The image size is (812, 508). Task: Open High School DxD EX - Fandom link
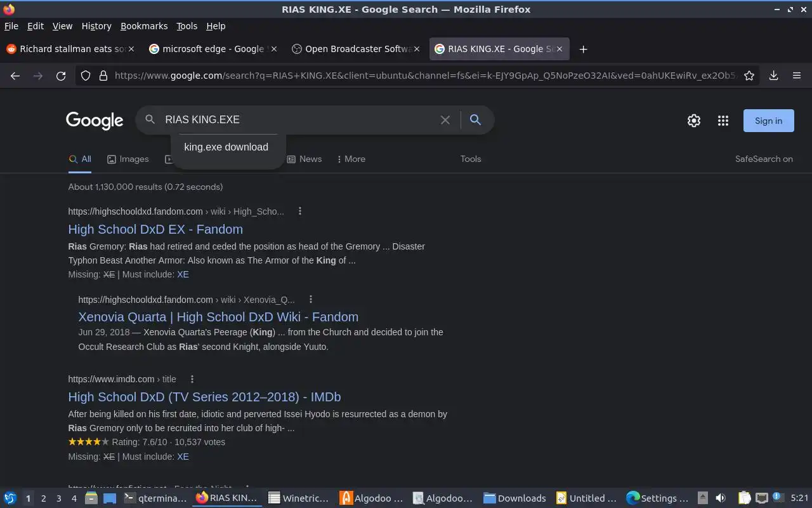(155, 229)
